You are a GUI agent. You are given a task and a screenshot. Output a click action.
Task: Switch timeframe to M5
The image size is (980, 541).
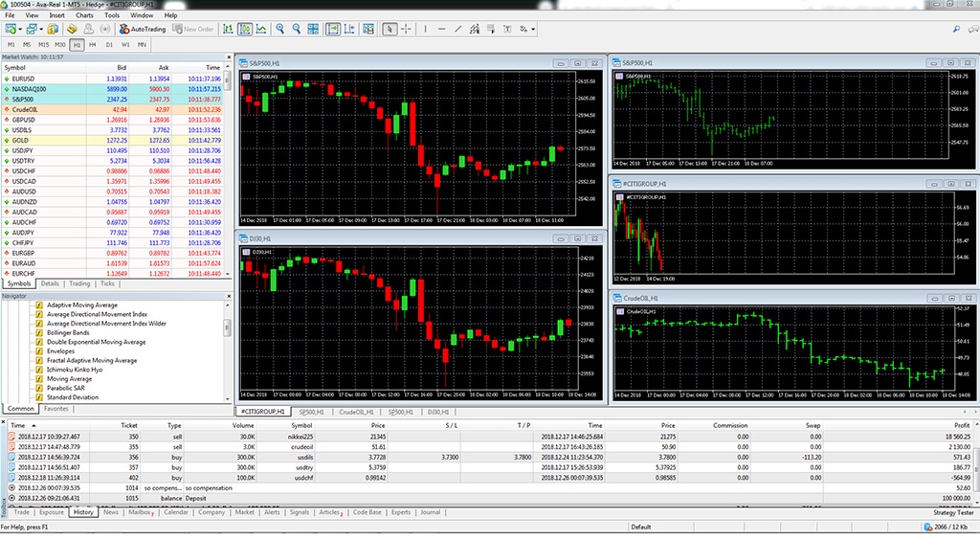pos(26,45)
